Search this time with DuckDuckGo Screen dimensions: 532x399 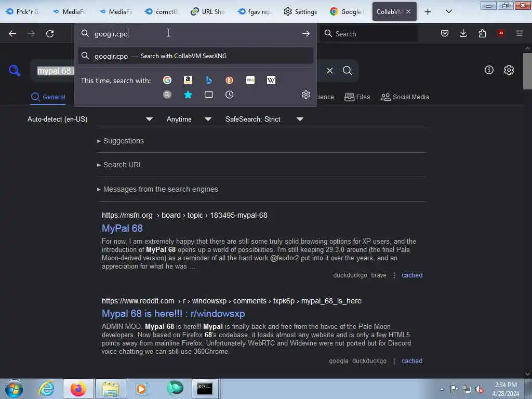tap(229, 80)
